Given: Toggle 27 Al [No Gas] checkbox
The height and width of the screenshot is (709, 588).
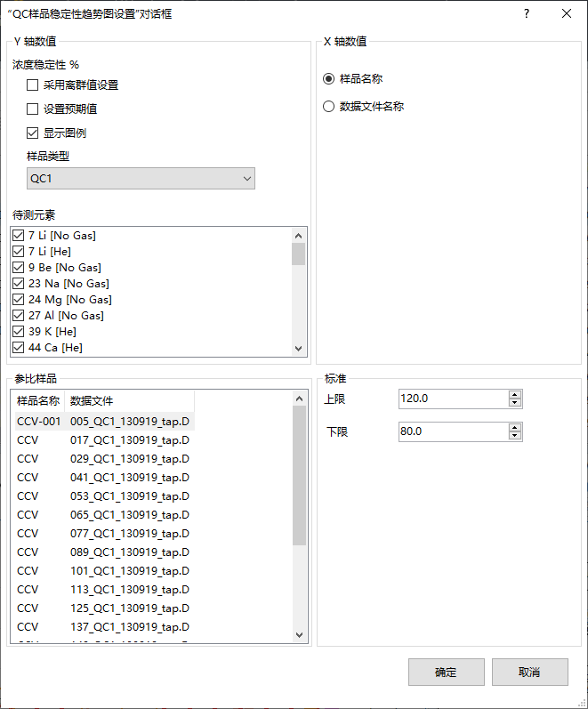Looking at the screenshot, I should [18, 316].
